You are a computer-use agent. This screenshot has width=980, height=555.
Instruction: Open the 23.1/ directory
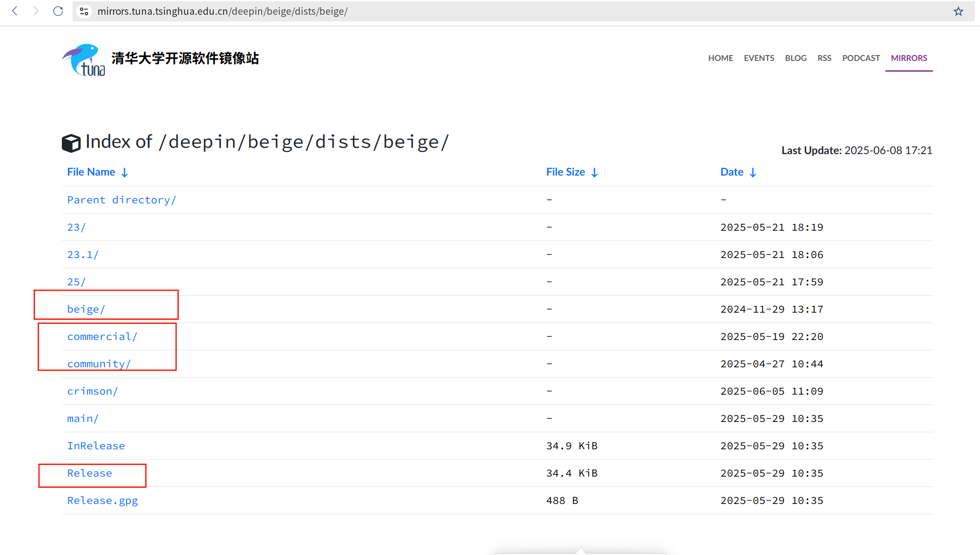click(83, 254)
